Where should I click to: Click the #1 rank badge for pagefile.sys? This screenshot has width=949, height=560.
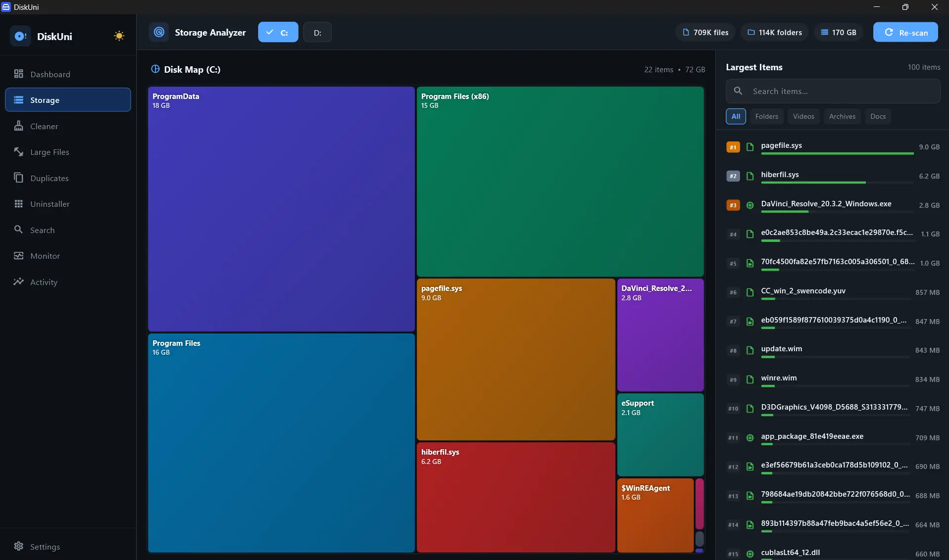coord(733,147)
